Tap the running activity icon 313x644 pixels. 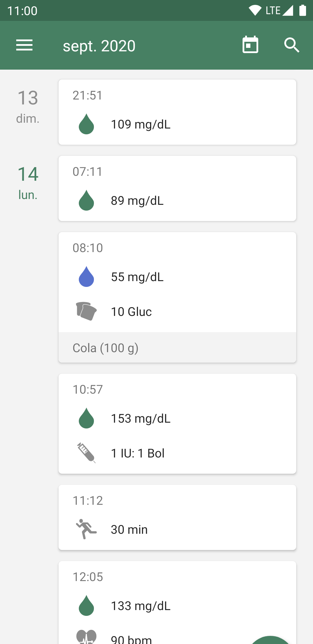pyautogui.click(x=86, y=529)
